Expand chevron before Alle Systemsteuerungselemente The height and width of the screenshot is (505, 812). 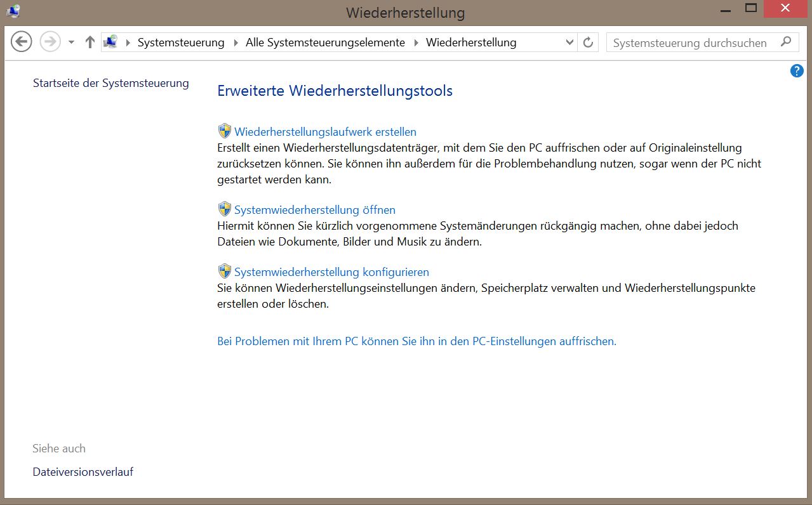[x=237, y=43]
